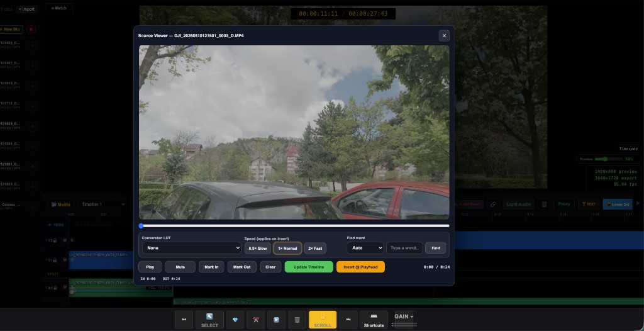644x331 pixels.
Task: Click the Type a word input field
Action: pos(404,248)
